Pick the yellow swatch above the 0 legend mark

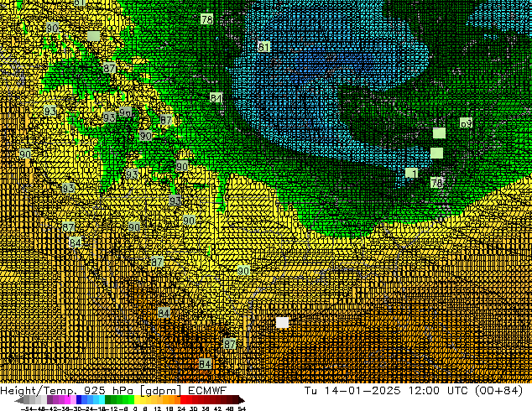[x=137, y=400]
